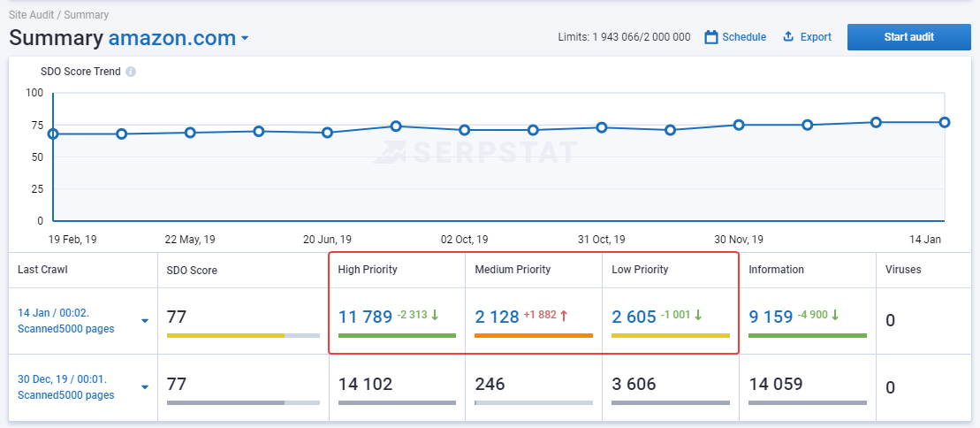Click the SDO Score Trend chart title
The height and width of the screenshot is (428, 980).
(x=80, y=72)
